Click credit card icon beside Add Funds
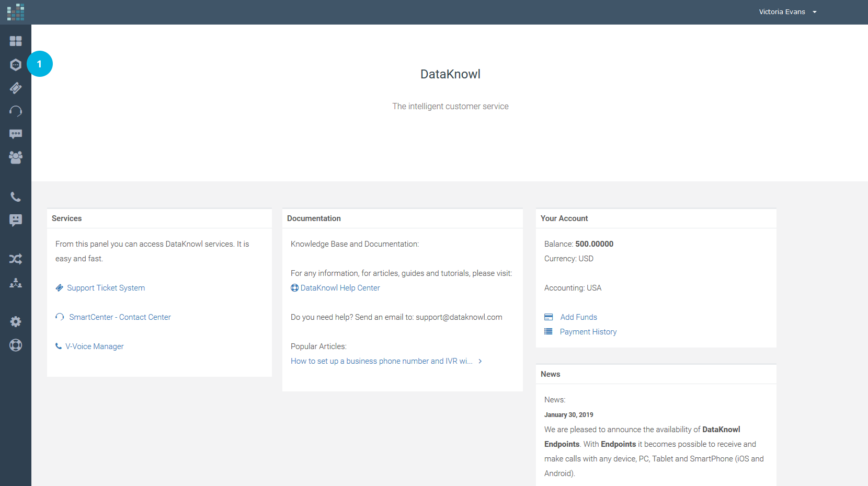Screen dimensions: 868x486 pyautogui.click(x=549, y=317)
